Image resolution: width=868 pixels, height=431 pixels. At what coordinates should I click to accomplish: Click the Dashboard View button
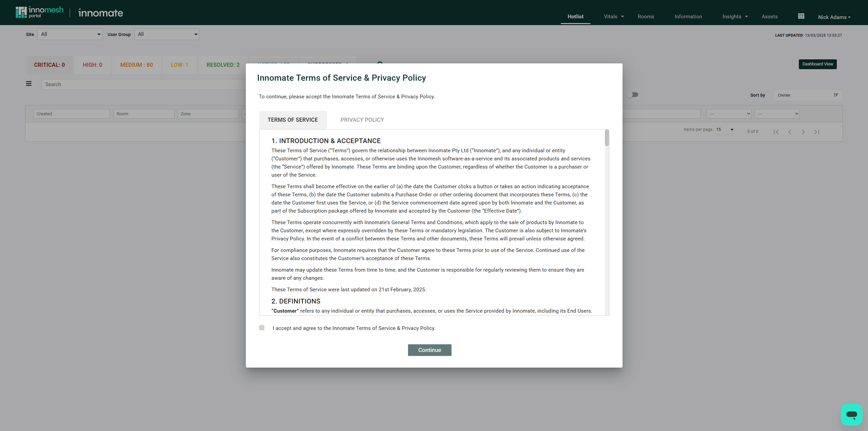pyautogui.click(x=817, y=64)
